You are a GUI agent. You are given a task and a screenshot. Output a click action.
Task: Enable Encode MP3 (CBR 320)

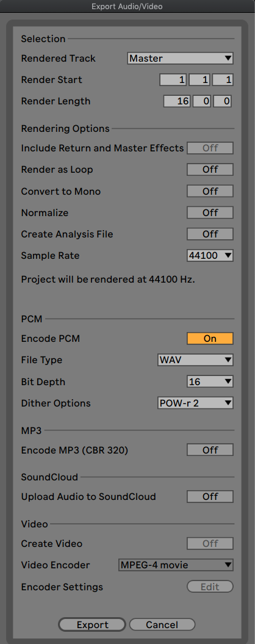(210, 450)
